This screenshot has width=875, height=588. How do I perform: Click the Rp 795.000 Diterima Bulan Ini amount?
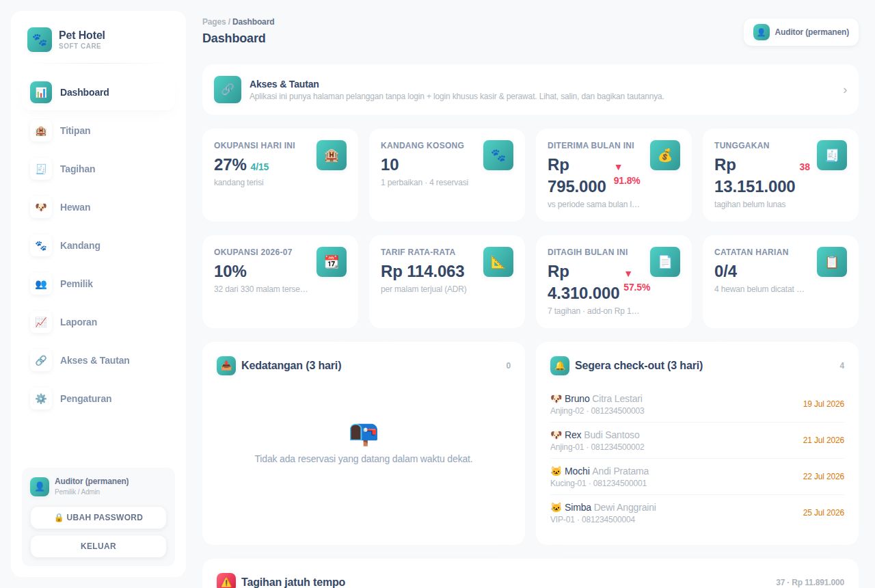tap(577, 176)
